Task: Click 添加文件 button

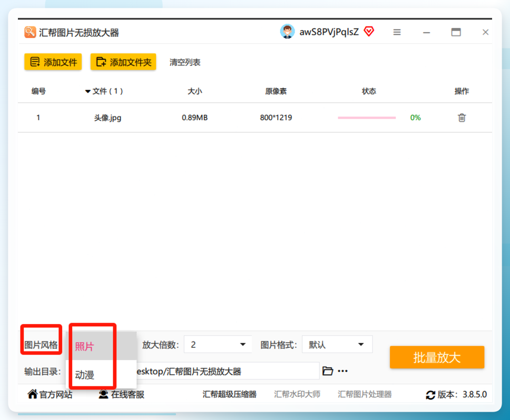Action: click(x=53, y=62)
